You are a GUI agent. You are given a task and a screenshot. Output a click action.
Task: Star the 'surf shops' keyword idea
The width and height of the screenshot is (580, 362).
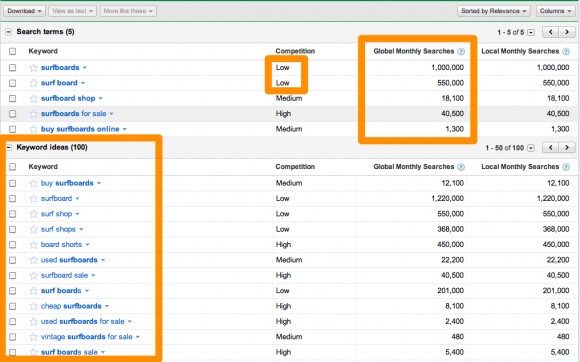pyautogui.click(x=34, y=229)
